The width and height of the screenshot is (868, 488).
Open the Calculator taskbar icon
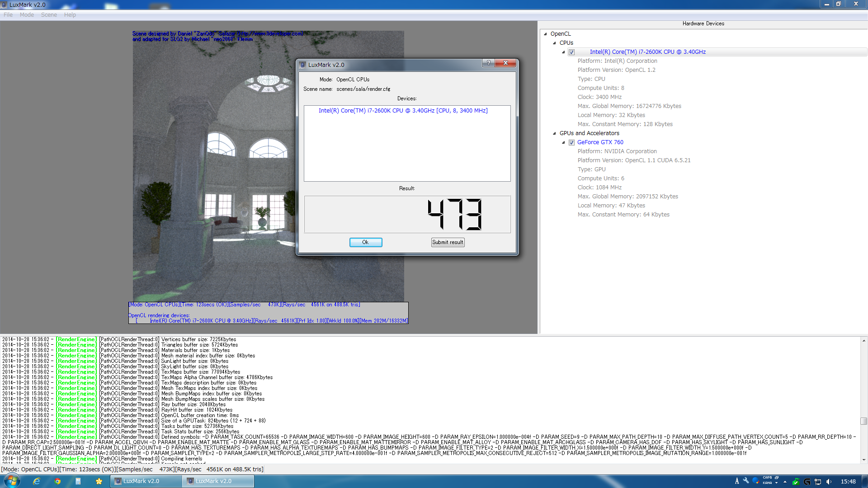tap(78, 481)
